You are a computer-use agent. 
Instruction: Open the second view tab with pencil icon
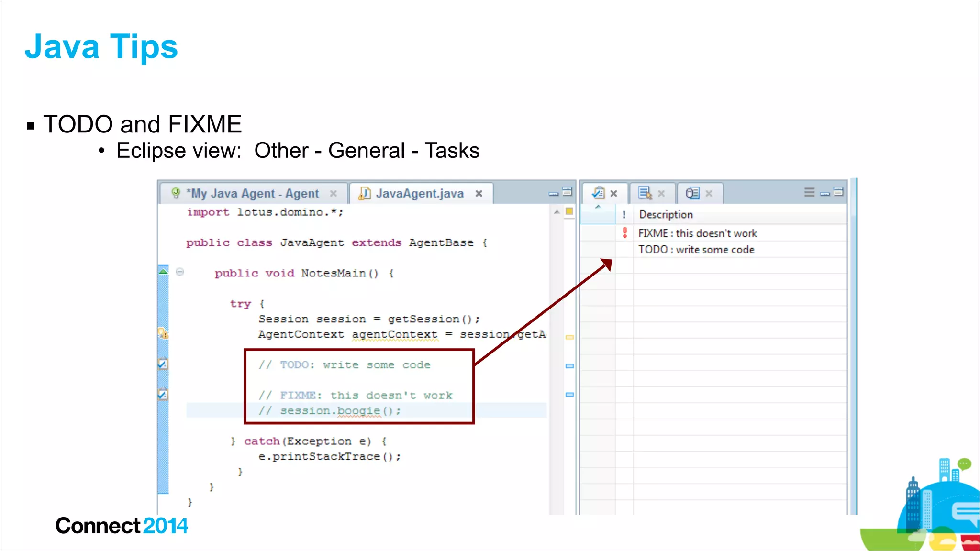645,193
